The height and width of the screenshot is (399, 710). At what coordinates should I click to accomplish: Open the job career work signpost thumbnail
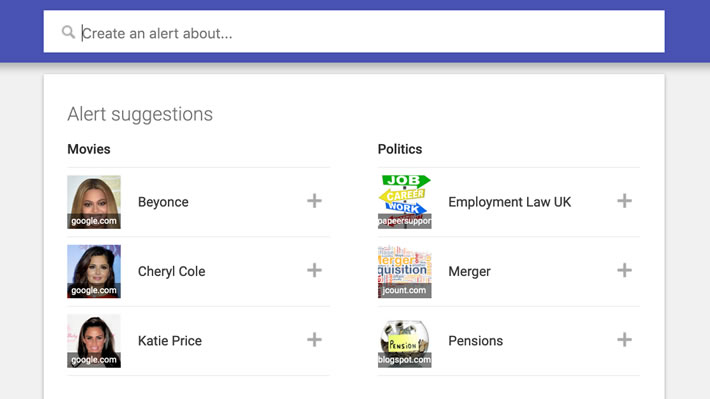click(x=405, y=202)
